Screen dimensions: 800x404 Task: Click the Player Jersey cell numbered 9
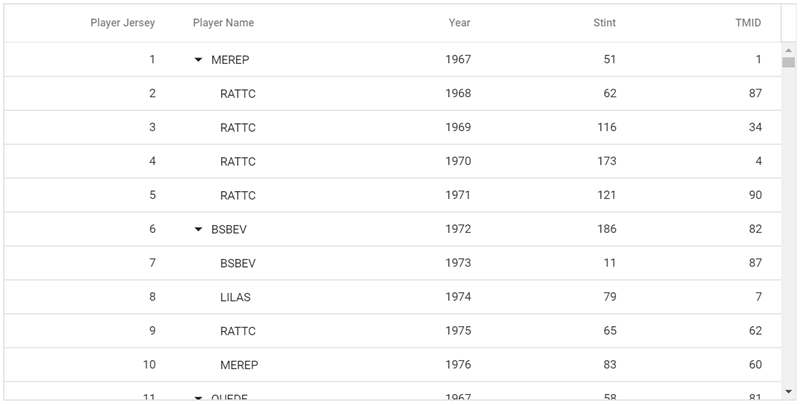coord(152,331)
